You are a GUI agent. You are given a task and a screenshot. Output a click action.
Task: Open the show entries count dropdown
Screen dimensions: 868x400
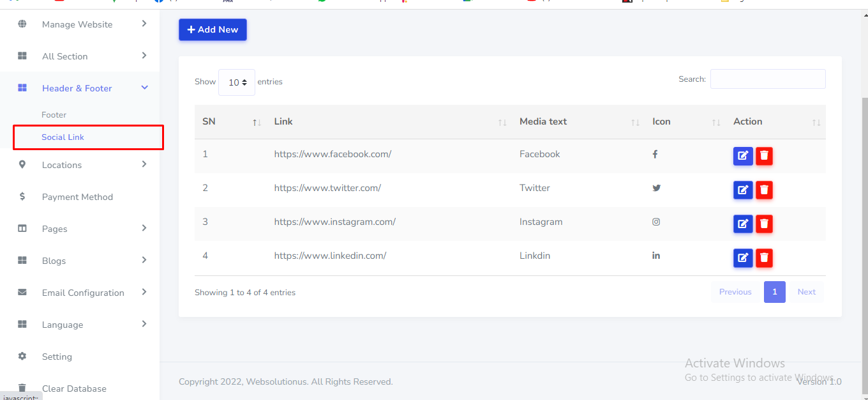(237, 82)
